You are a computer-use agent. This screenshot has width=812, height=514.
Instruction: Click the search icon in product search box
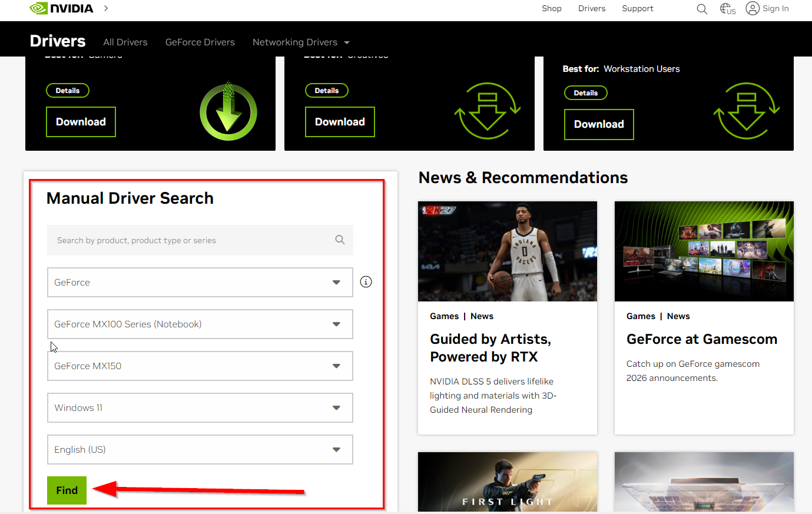[340, 240]
